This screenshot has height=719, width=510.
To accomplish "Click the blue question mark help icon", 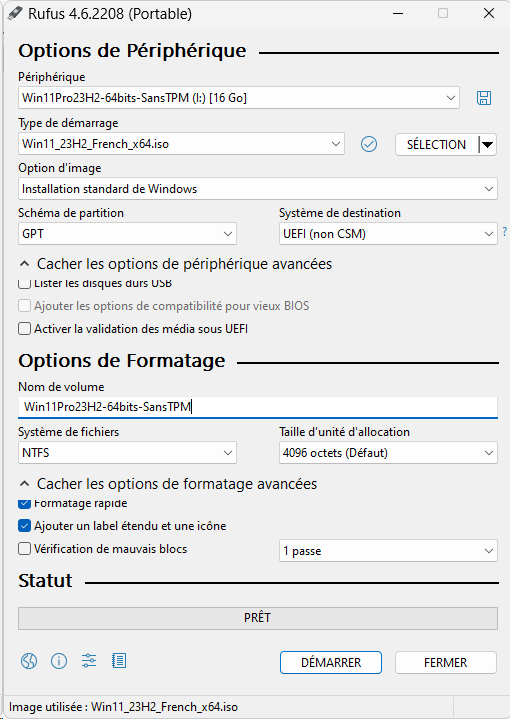I will pyautogui.click(x=504, y=232).
